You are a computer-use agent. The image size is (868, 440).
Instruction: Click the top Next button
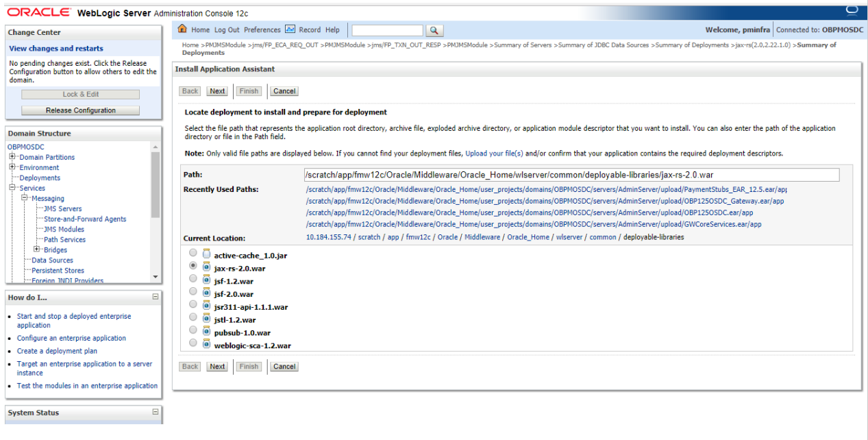click(x=218, y=91)
